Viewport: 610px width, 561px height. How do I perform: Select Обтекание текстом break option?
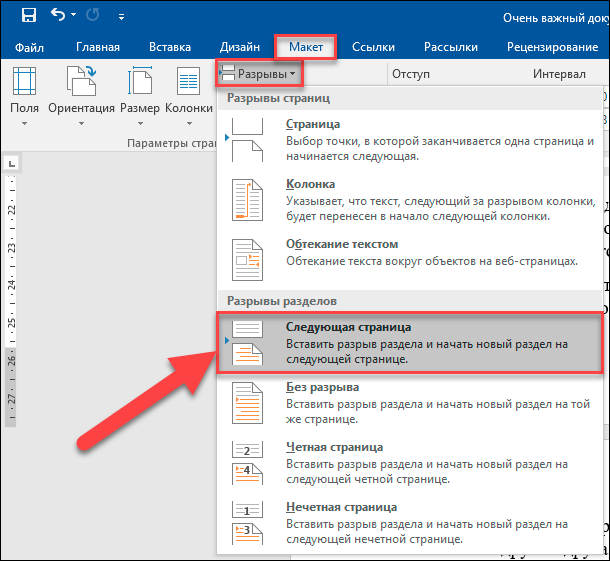[x=409, y=260]
